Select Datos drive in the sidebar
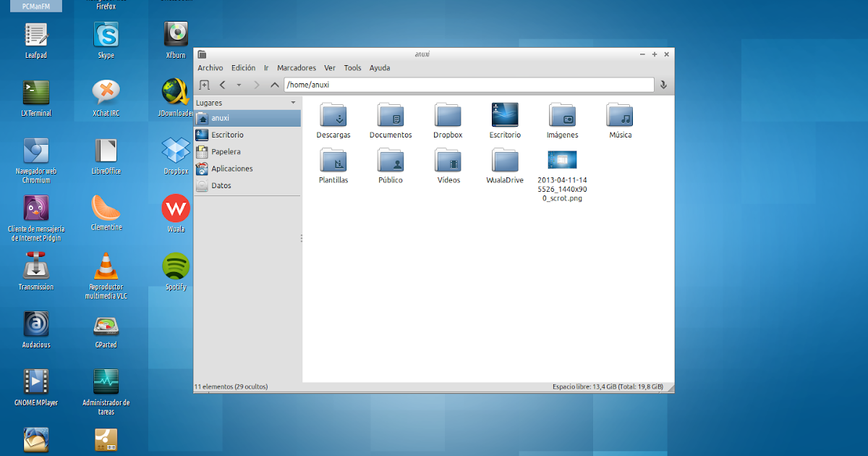This screenshot has height=456, width=868. point(221,185)
